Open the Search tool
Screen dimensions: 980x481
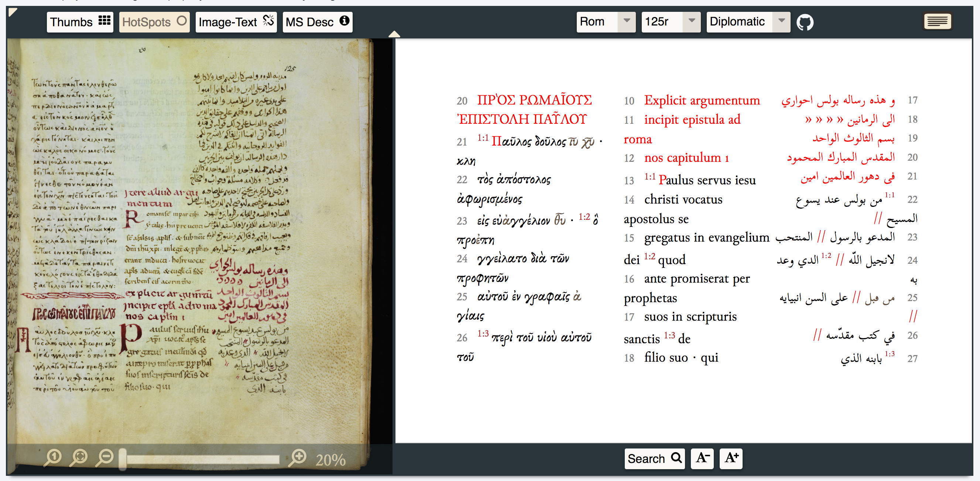(654, 458)
